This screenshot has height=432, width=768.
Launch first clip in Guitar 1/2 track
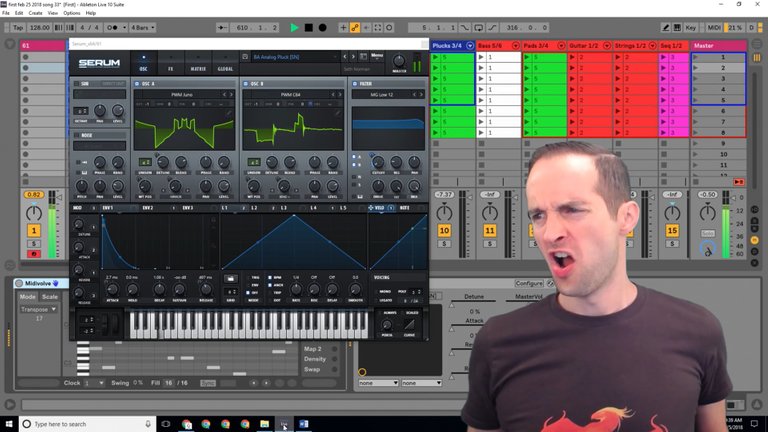tap(572, 57)
